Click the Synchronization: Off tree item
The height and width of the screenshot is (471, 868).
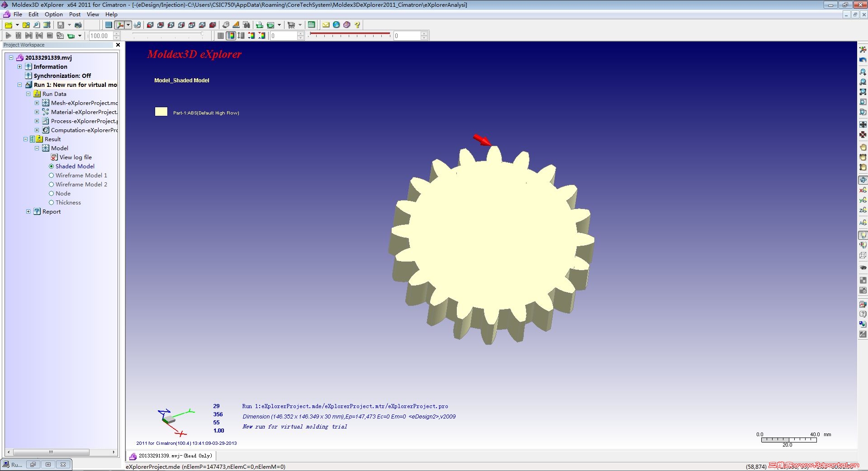[x=62, y=76]
